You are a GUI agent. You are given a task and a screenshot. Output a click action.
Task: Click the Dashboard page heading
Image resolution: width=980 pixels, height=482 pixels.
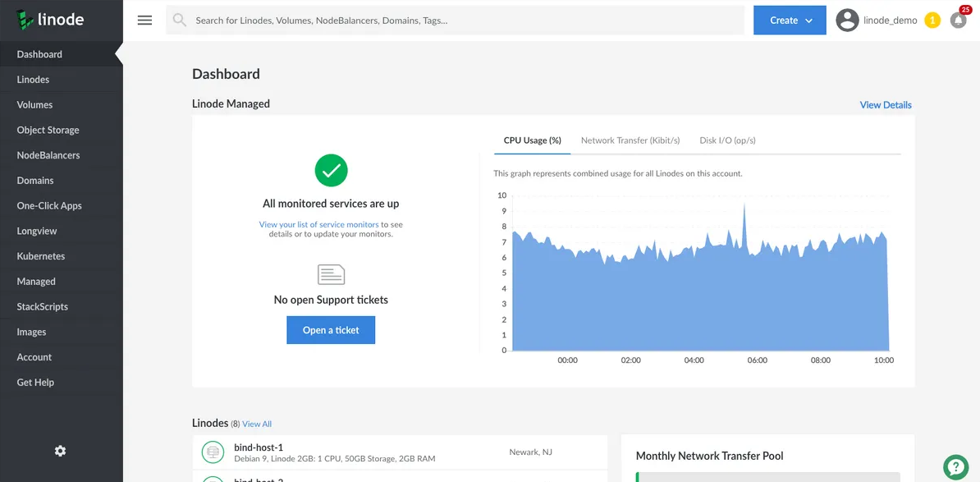[227, 74]
